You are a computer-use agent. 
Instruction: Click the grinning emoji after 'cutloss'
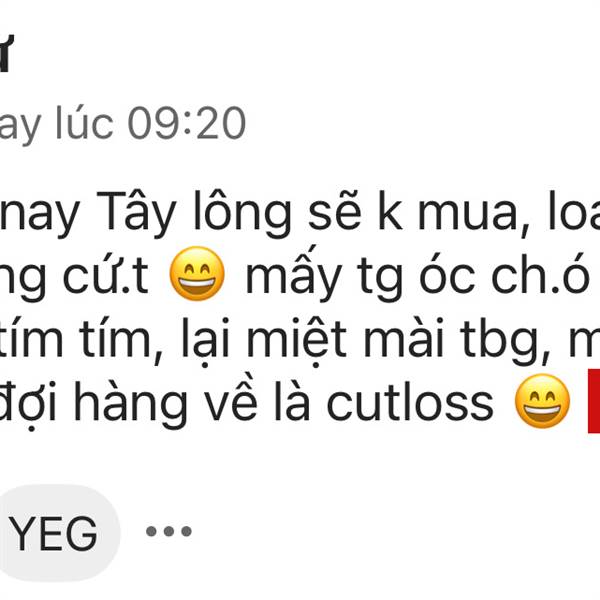click(x=542, y=401)
